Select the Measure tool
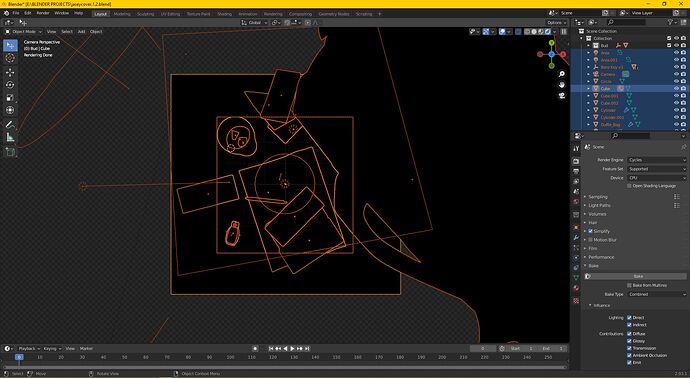This screenshot has width=690, height=378. 11,138
